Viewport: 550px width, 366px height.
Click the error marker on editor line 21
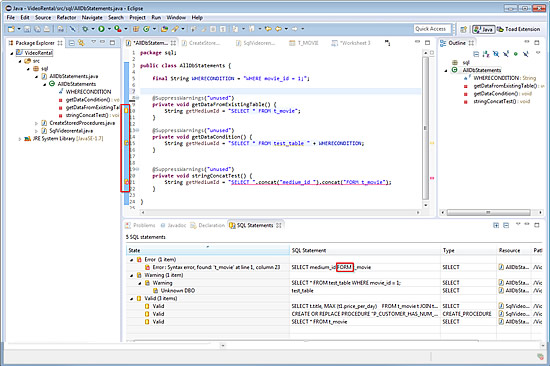pyautogui.click(x=126, y=182)
